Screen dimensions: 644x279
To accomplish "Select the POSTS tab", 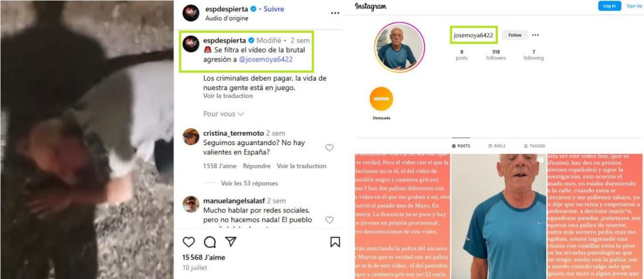I will [x=461, y=146].
